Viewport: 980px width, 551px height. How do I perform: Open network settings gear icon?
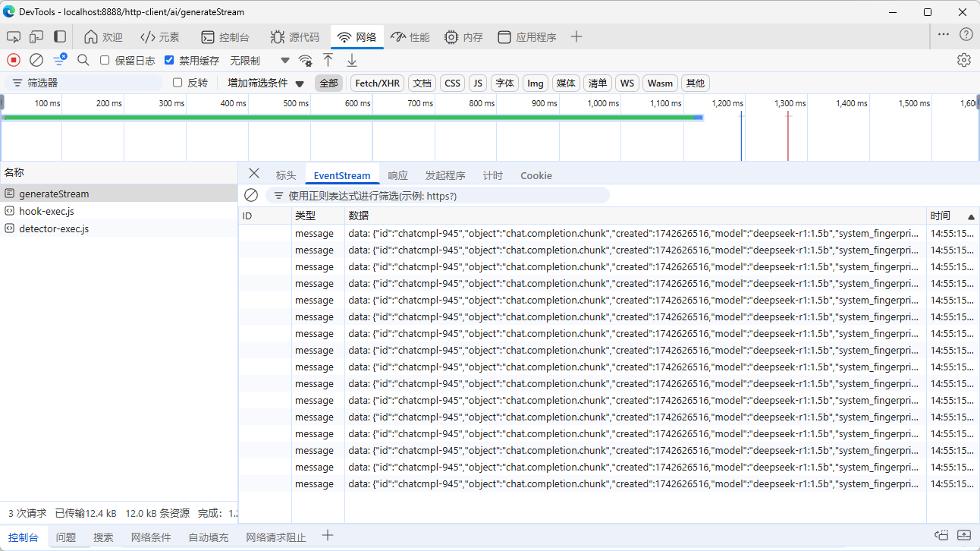(x=963, y=60)
